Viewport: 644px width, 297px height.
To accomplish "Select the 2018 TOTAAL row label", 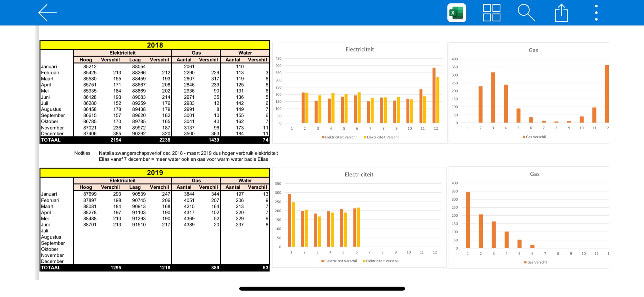I will point(51,140).
